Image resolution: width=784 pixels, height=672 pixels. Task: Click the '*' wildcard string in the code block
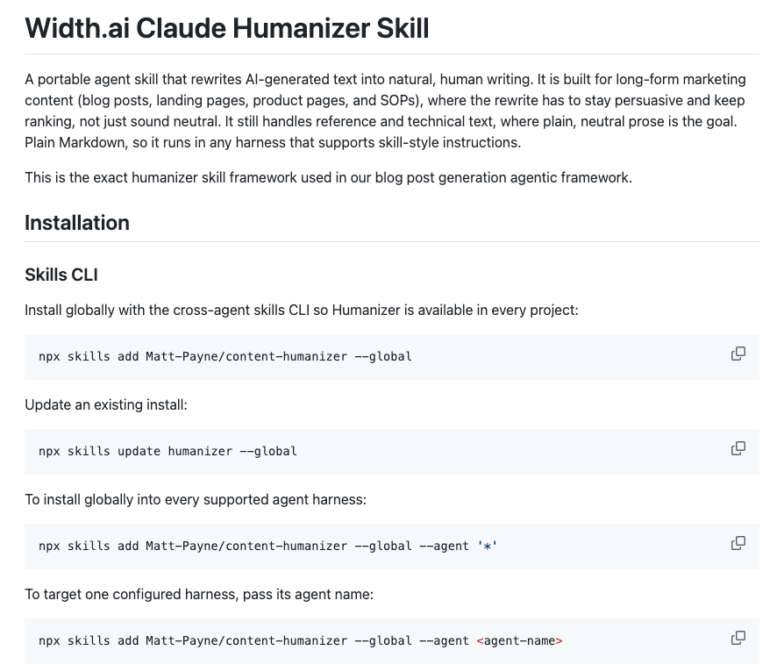click(x=487, y=546)
